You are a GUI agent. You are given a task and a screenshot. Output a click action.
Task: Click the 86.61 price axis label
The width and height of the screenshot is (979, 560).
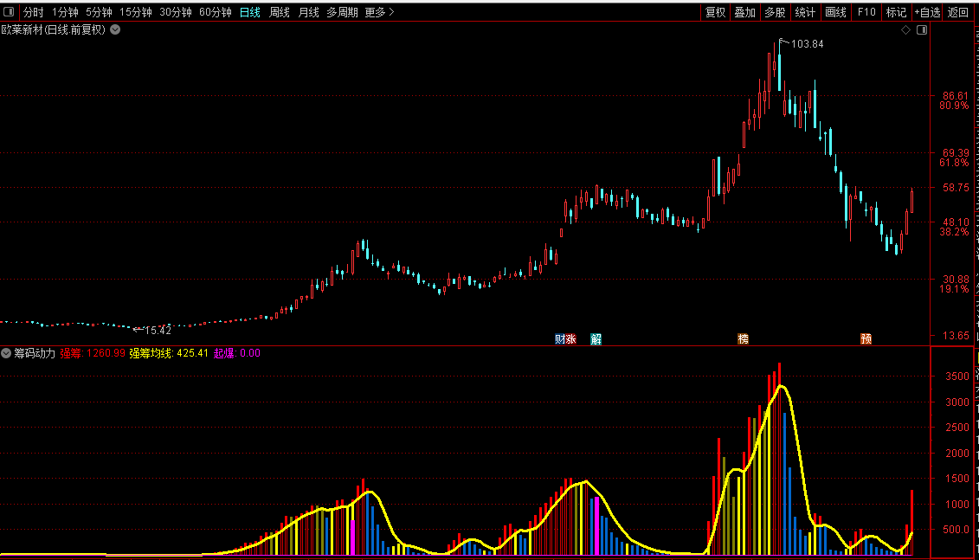(x=956, y=96)
